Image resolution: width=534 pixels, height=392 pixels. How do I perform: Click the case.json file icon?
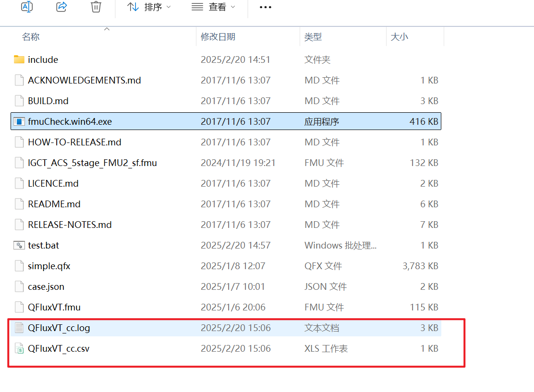click(19, 287)
